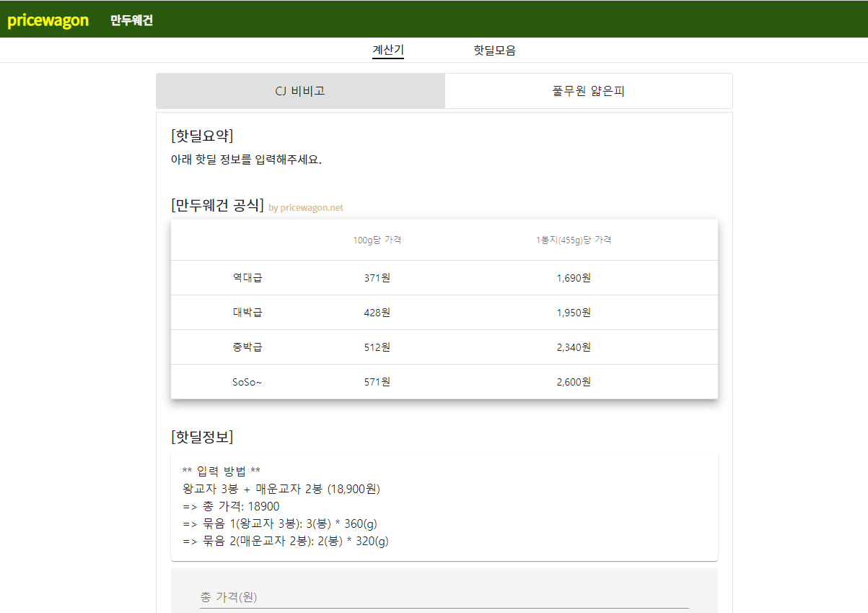This screenshot has height=613, width=868.
Task: Click the 왕교자 3봉 + 매운교자 2봉 example line
Action: [x=281, y=489]
